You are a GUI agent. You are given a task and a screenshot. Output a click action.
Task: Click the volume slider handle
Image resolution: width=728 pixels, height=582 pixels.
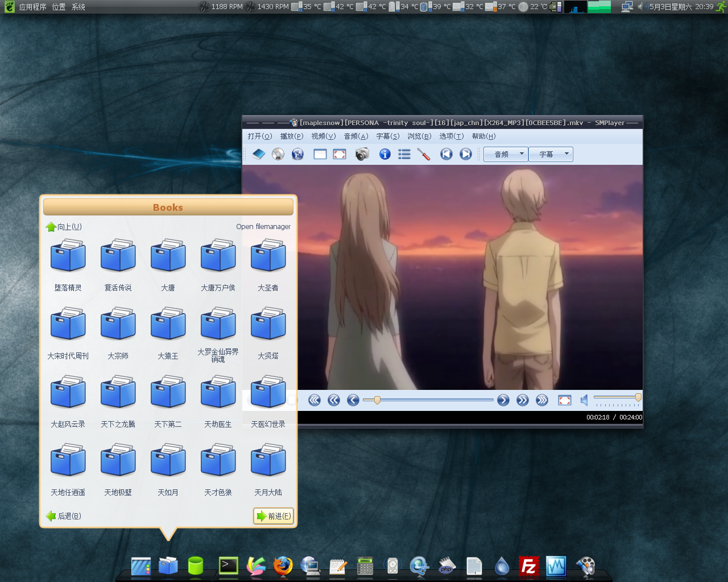tap(638, 398)
